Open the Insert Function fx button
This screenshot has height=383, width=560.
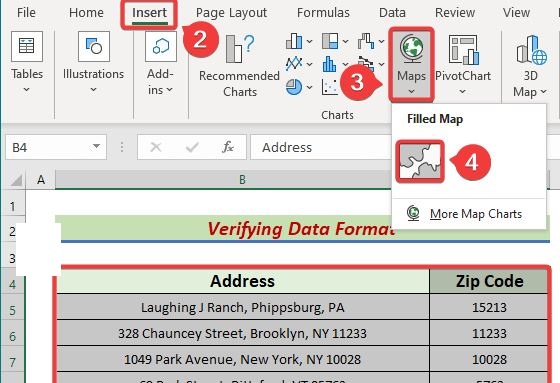[x=228, y=147]
